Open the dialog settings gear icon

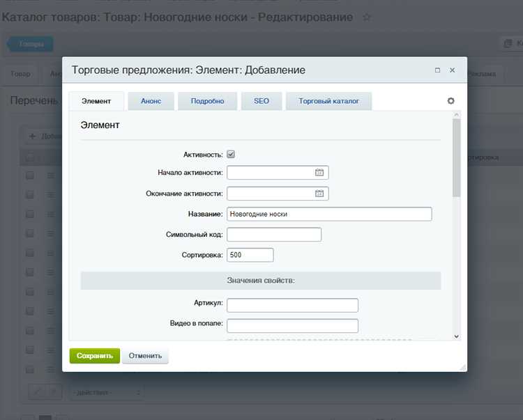pyautogui.click(x=450, y=100)
